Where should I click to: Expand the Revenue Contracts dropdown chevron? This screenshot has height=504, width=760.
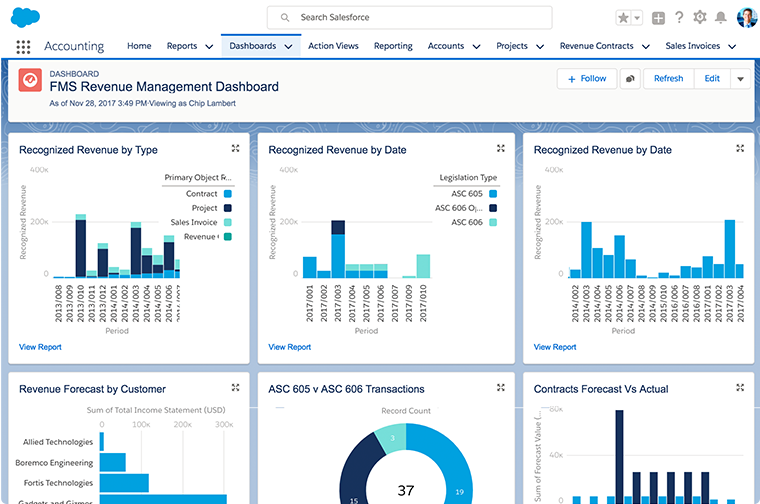646,47
